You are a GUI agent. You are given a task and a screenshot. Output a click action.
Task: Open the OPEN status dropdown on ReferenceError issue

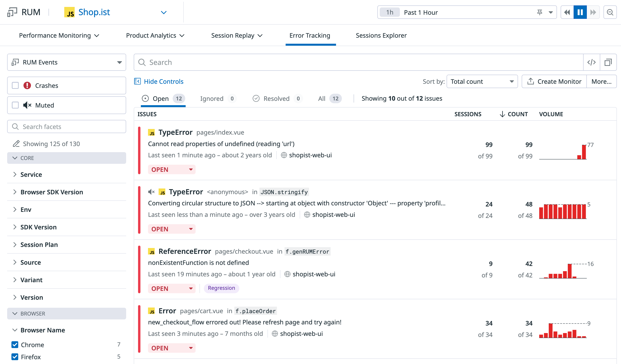point(172,288)
